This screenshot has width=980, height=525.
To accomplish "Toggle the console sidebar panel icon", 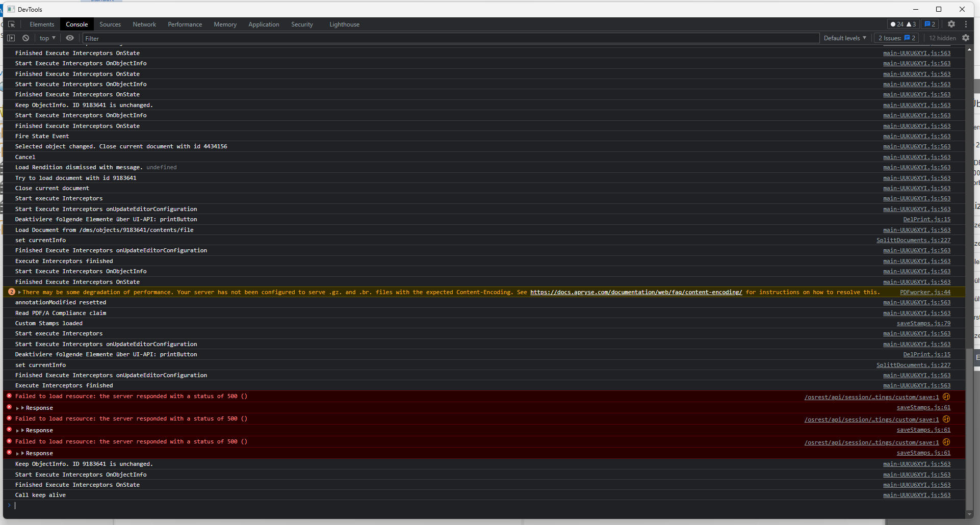I will tap(11, 38).
